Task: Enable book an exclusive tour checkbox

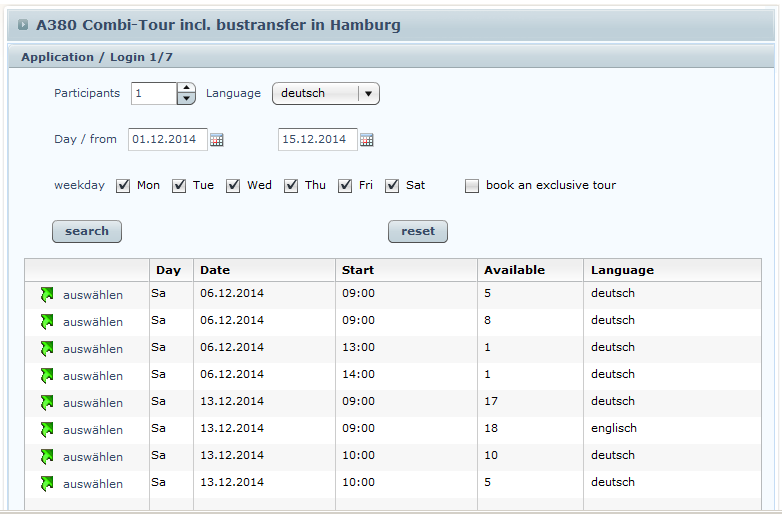Action: 472,186
